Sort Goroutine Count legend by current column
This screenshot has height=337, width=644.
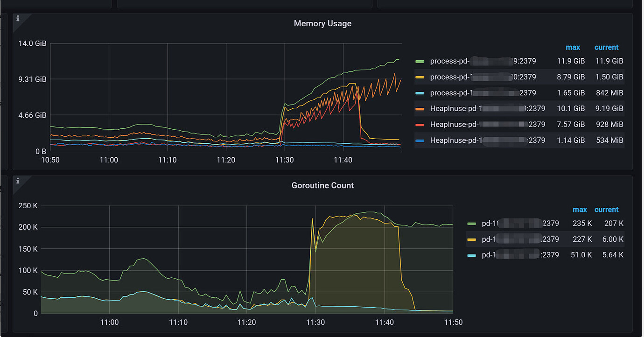pos(606,210)
